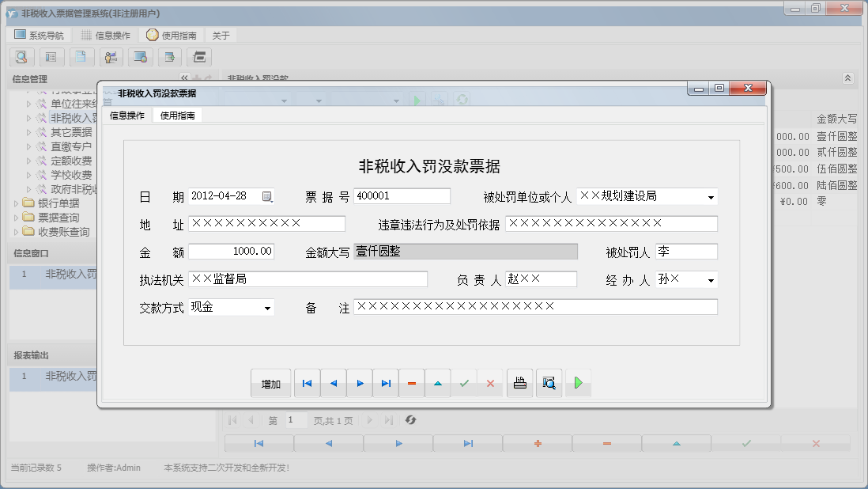
Task: Click the printer icon in the dialog
Action: point(519,384)
